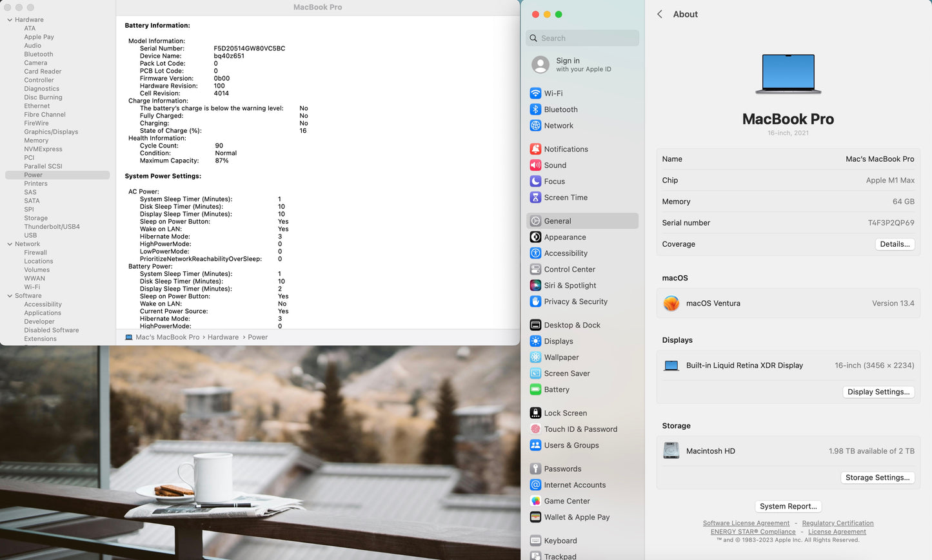
Task: Collapse the Network tree section
Action: click(x=10, y=244)
